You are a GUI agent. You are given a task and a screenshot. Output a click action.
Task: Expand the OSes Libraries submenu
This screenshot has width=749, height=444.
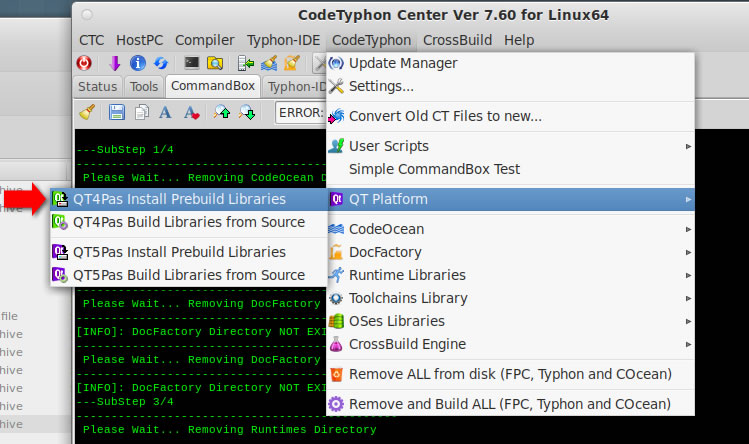[x=510, y=321]
